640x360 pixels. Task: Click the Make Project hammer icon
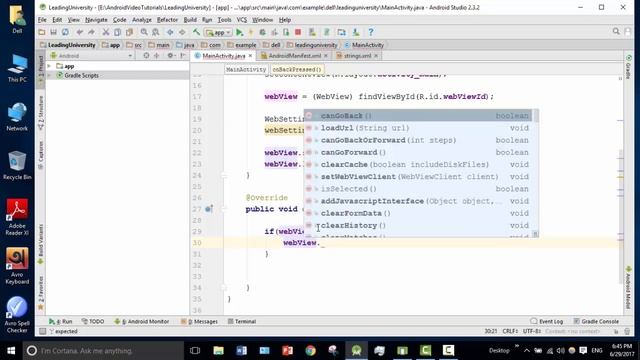(196, 32)
